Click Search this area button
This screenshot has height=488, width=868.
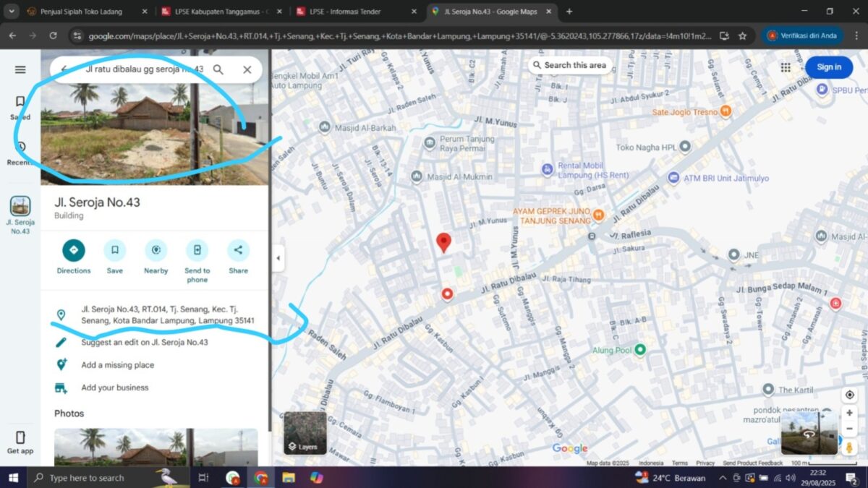pyautogui.click(x=569, y=65)
